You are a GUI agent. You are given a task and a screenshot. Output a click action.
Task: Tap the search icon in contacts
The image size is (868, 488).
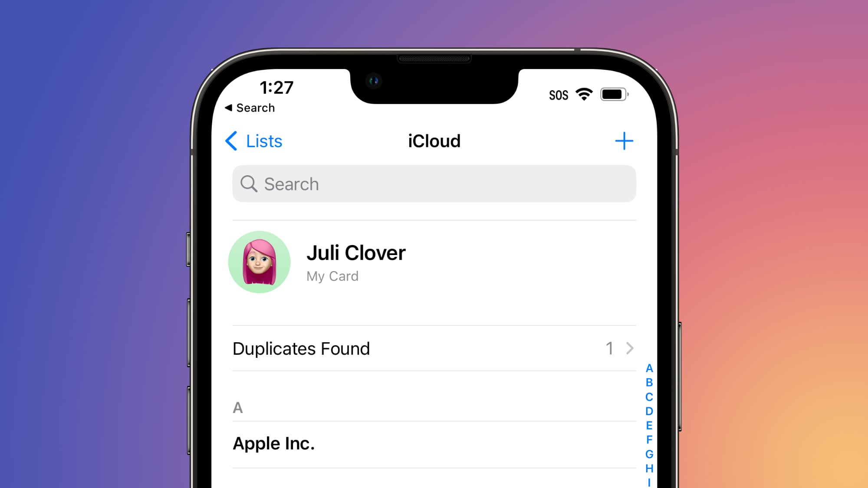249,183
